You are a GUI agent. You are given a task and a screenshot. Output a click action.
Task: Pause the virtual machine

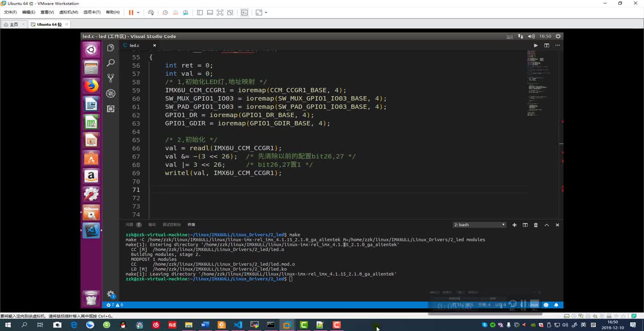pyautogui.click(x=131, y=12)
